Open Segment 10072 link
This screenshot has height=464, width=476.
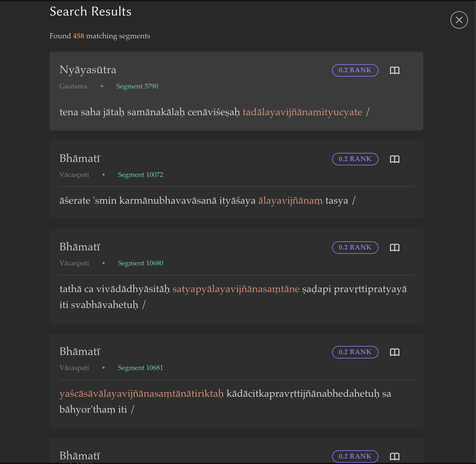pyautogui.click(x=140, y=175)
